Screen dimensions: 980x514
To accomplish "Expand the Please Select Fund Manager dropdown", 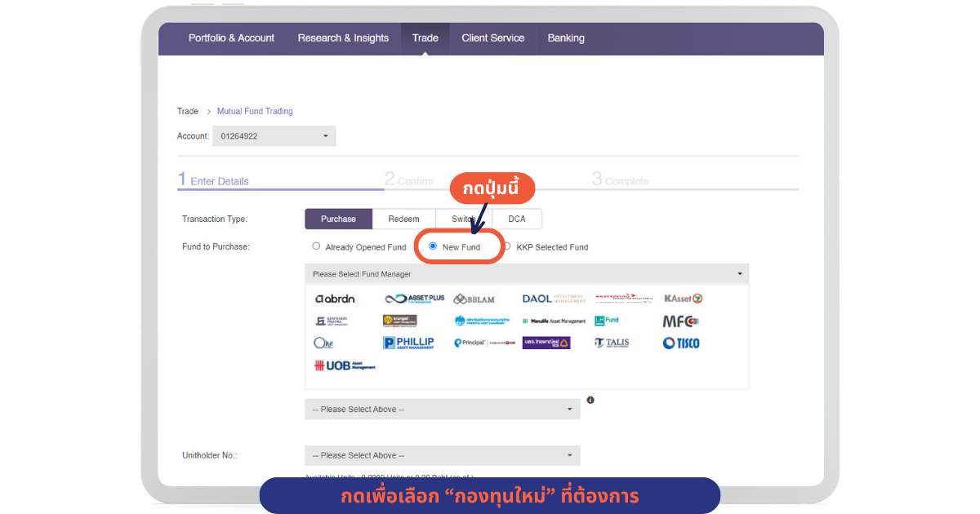I will [x=527, y=274].
